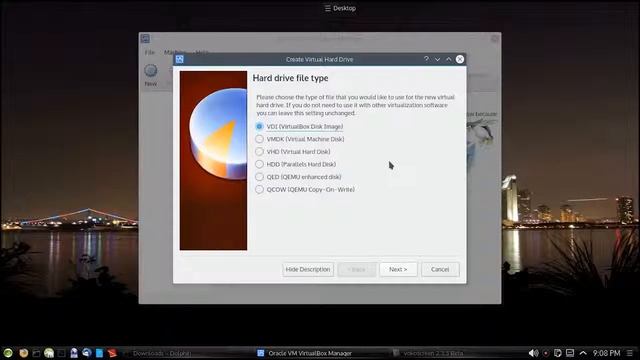This screenshot has height=360, width=640.
Task: Launch the orange globe browser in taskbar
Action: pos(24,353)
